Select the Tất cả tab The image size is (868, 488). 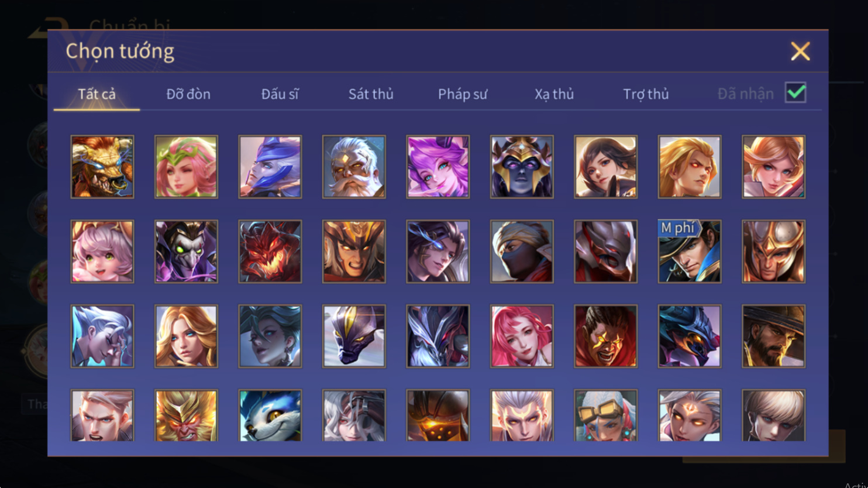97,94
